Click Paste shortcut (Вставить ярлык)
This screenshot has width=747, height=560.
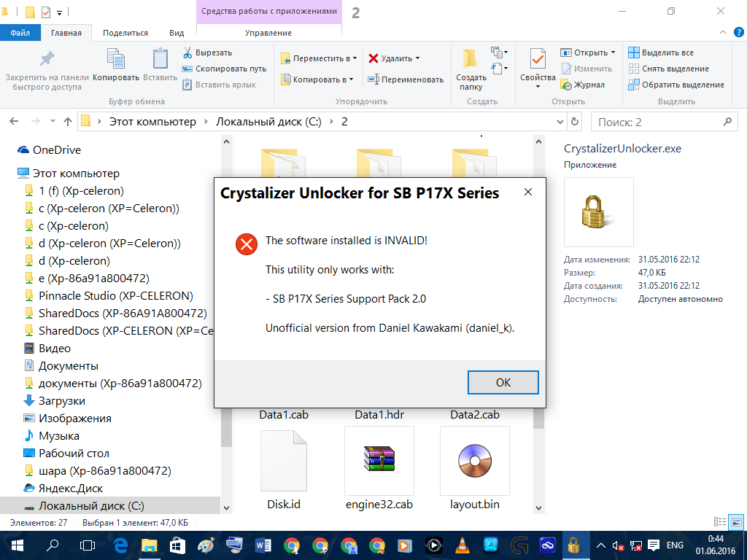coord(220,85)
